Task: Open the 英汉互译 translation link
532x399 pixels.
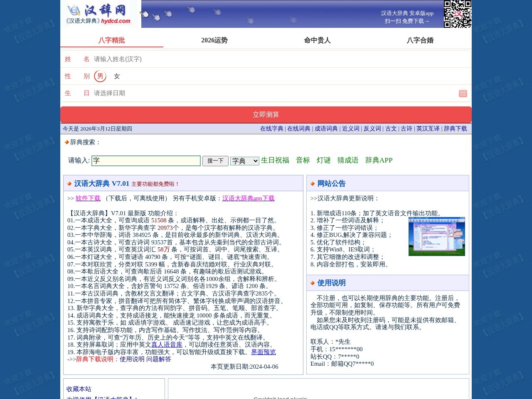Action: [428, 129]
